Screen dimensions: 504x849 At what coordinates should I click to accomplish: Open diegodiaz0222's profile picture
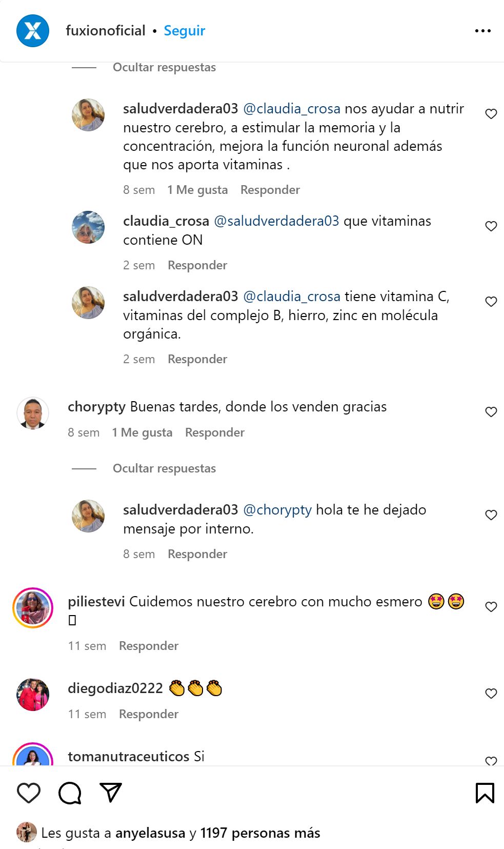click(33, 695)
